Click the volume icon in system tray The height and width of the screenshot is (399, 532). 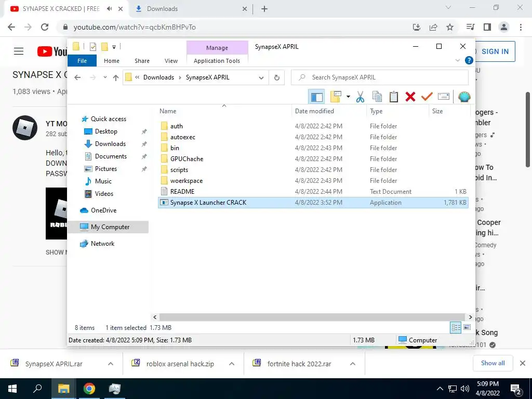[465, 389]
